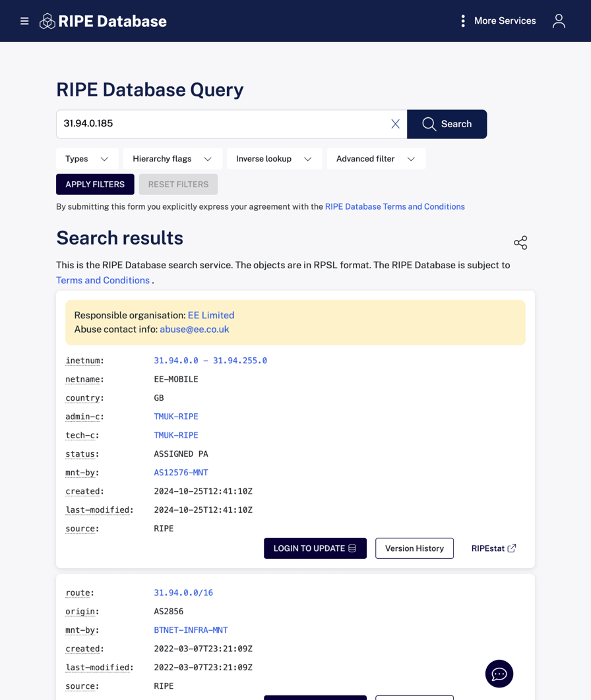The image size is (591, 700).
Task: Click the netname value EE-MOBILE
Action: [176, 380]
